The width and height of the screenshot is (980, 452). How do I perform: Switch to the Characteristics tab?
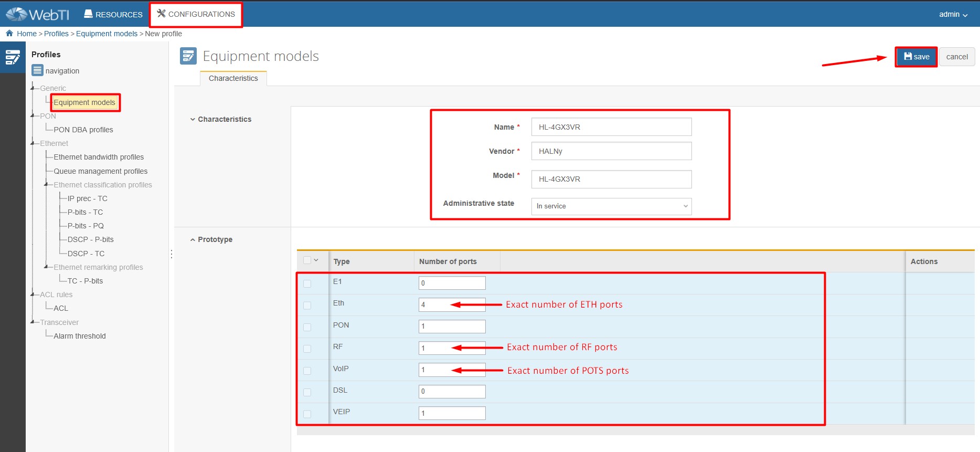pos(233,78)
